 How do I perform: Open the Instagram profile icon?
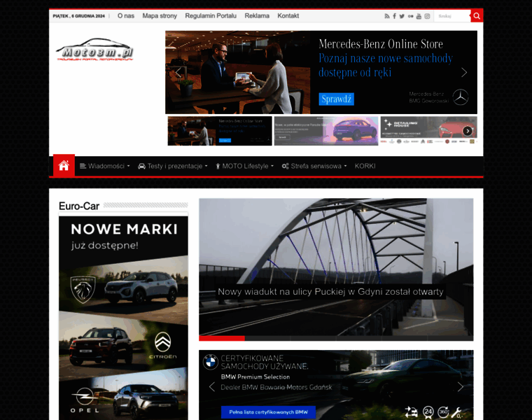pyautogui.click(x=427, y=16)
